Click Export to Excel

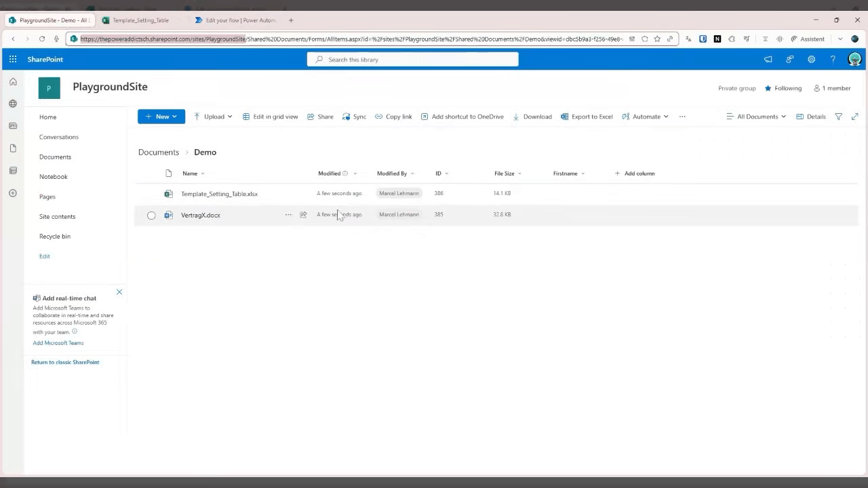point(587,117)
